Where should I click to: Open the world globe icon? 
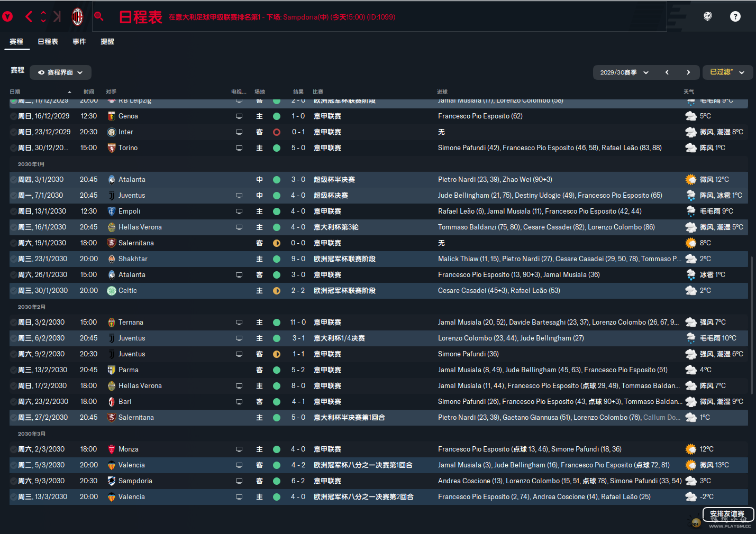tap(707, 16)
